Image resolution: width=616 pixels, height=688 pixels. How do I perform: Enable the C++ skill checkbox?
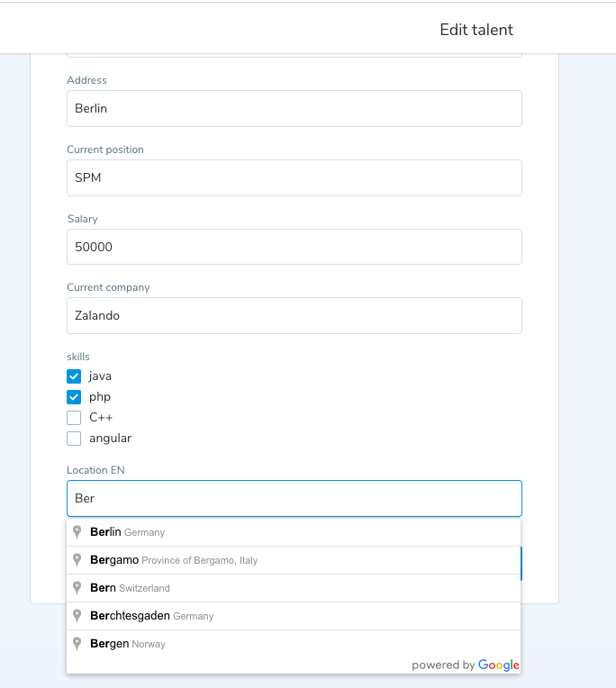75,418
